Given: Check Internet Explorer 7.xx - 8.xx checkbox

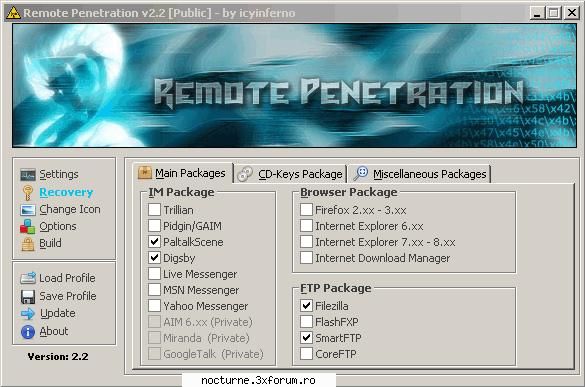Looking at the screenshot, I should click(306, 242).
